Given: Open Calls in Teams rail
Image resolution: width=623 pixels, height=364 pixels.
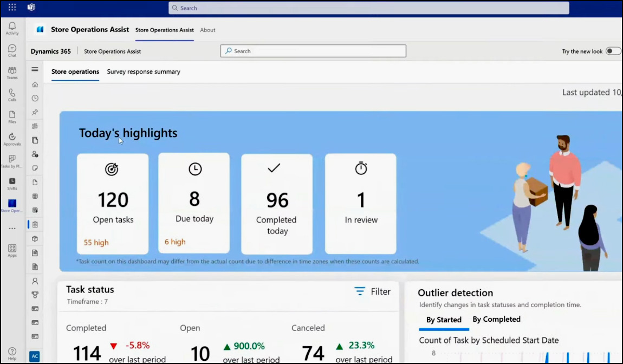Looking at the screenshot, I should click(x=12, y=95).
